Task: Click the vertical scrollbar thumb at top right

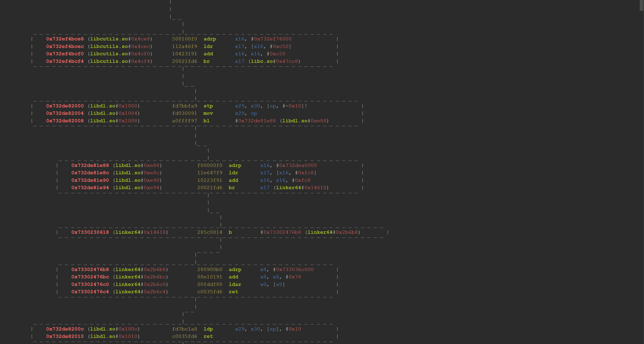Action: pos(642,5)
